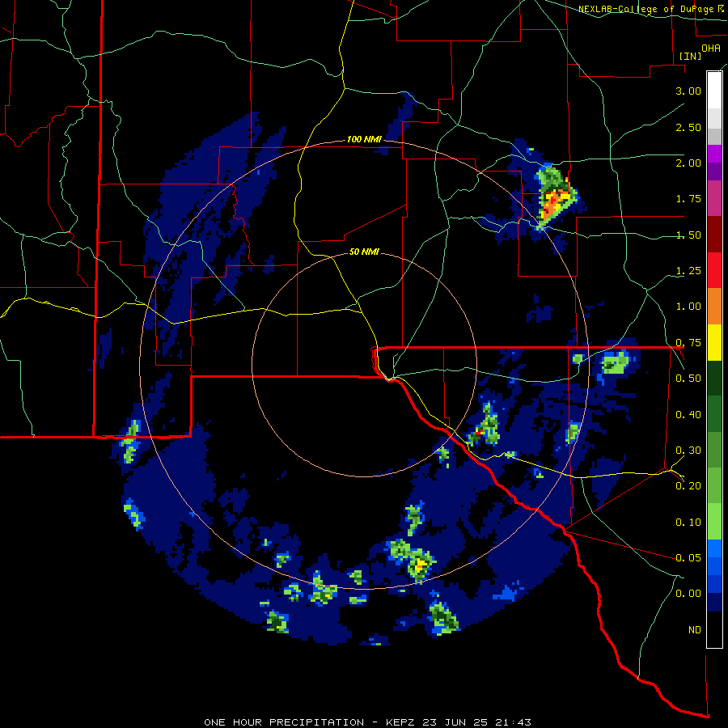
Task: Click the OHA product label
Action: pyautogui.click(x=711, y=48)
